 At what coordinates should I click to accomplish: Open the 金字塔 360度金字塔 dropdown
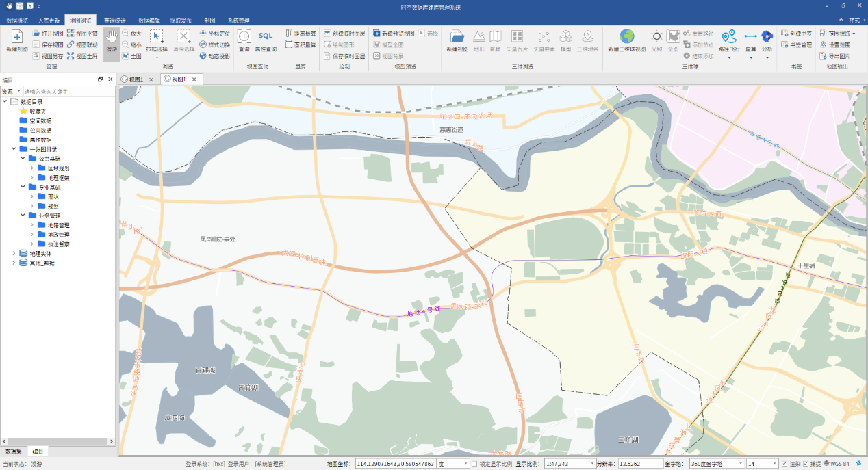[739, 464]
